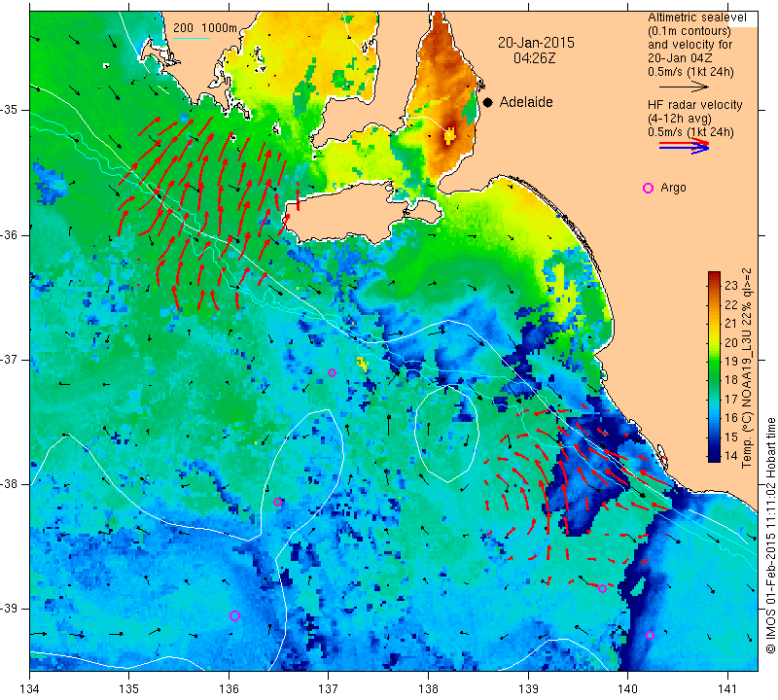Click the color bar tick label '20'
The width and height of the screenshot is (778, 700).
click(731, 342)
